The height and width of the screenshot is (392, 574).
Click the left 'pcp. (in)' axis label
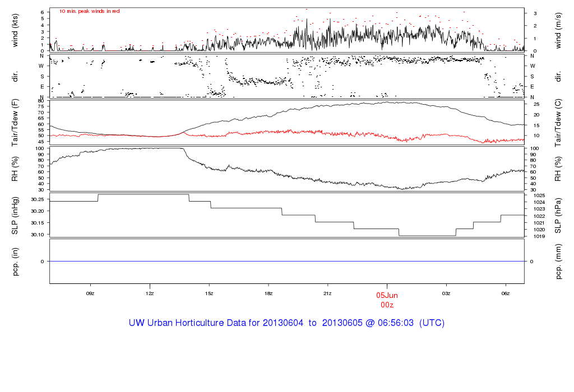click(x=15, y=262)
